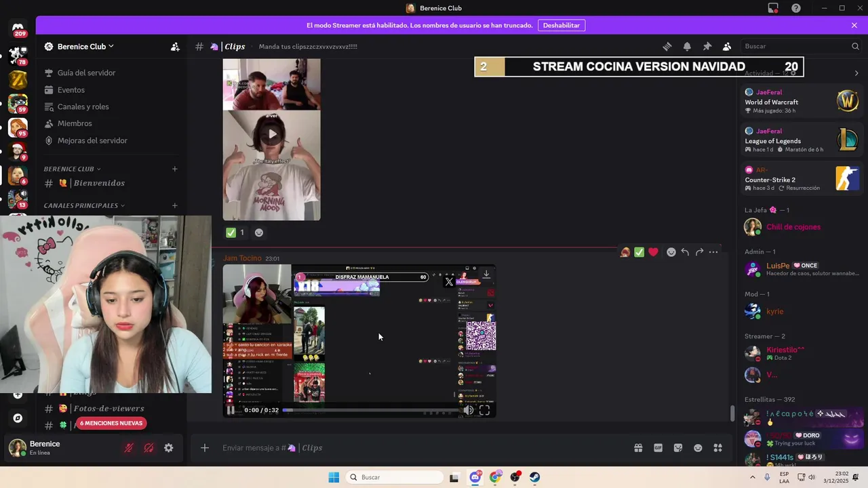Pause the 0:32 video clip
Screen dimensions: 868x488
click(231, 410)
